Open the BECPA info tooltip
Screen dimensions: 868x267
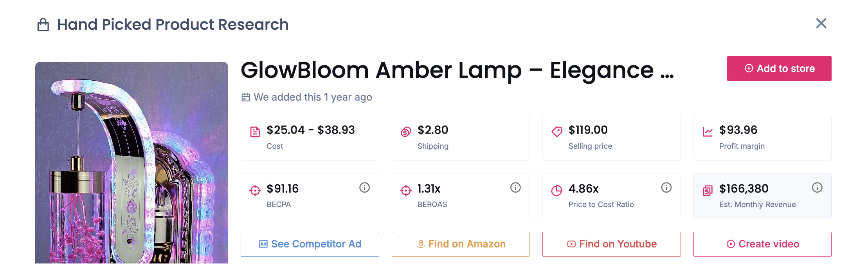click(x=364, y=188)
